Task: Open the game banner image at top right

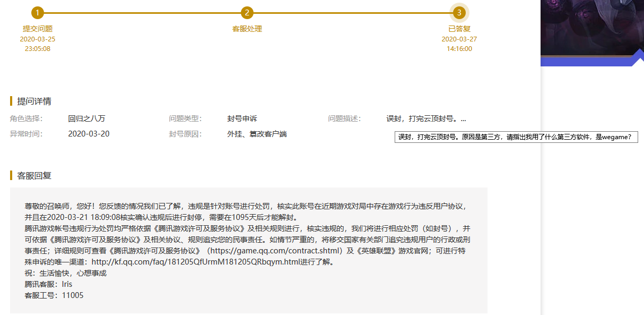Action: point(589,27)
